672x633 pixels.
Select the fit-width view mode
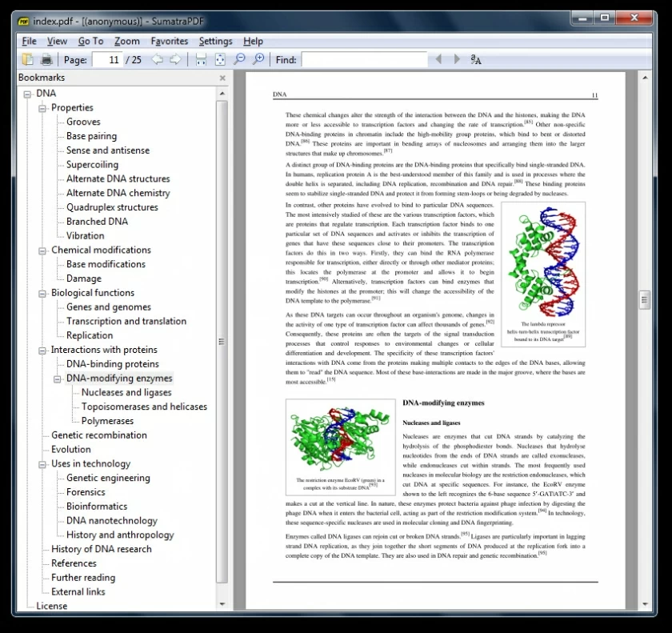[200, 59]
